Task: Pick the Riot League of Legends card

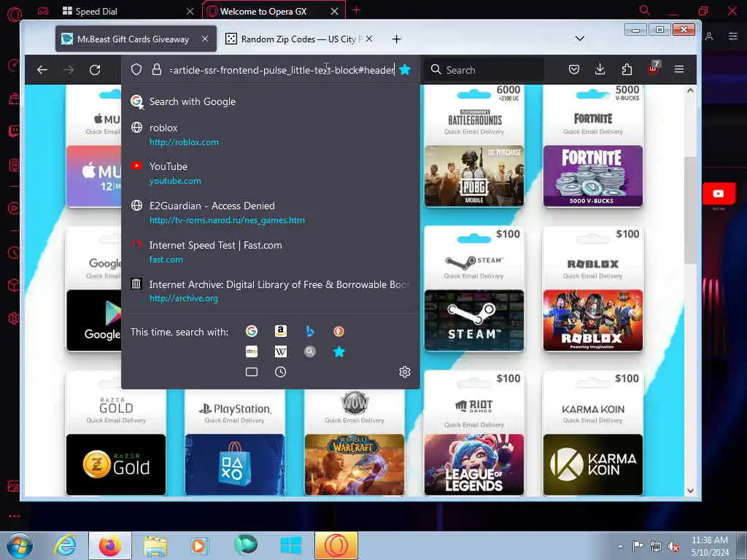Action: pyautogui.click(x=474, y=433)
